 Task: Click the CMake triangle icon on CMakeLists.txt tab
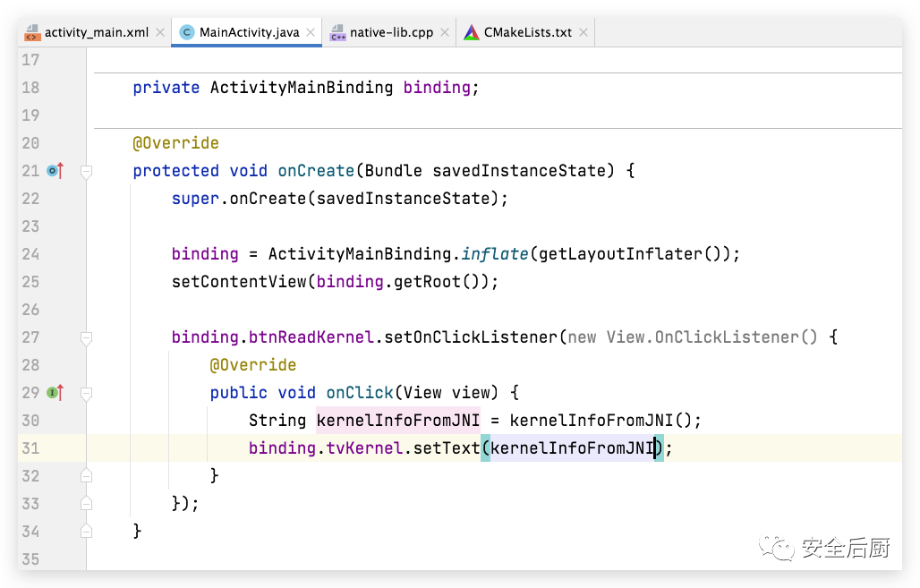472,33
